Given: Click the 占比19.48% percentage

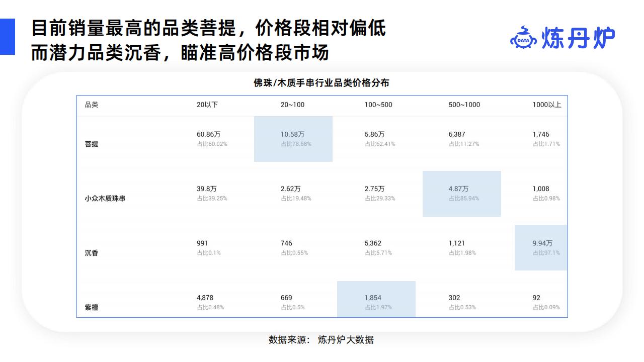Looking at the screenshot, I should [296, 199].
